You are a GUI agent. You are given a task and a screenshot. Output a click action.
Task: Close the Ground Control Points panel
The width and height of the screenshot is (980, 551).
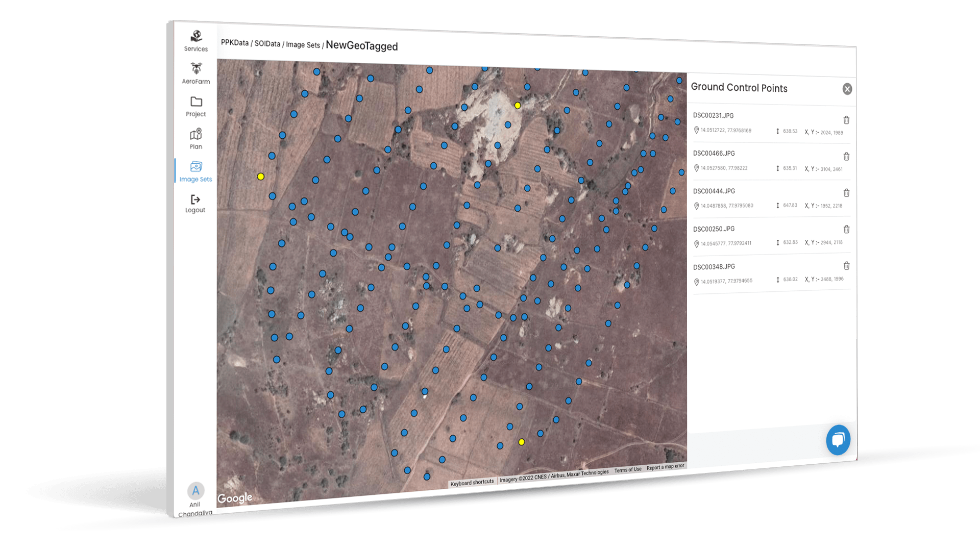pos(847,89)
